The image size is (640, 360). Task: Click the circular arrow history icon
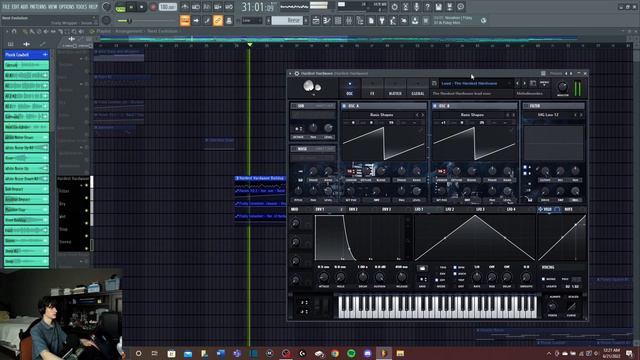tap(394, 7)
